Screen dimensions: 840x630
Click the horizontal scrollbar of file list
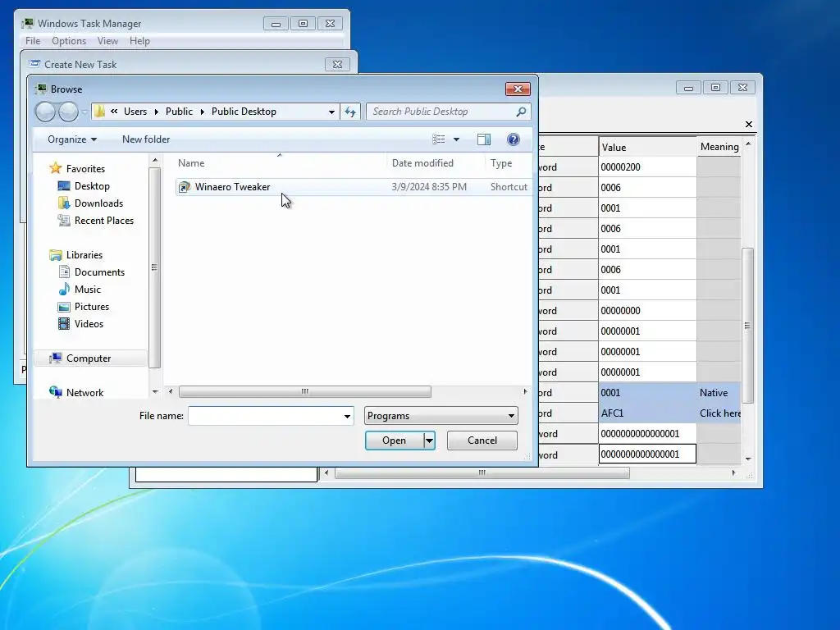[x=305, y=391]
